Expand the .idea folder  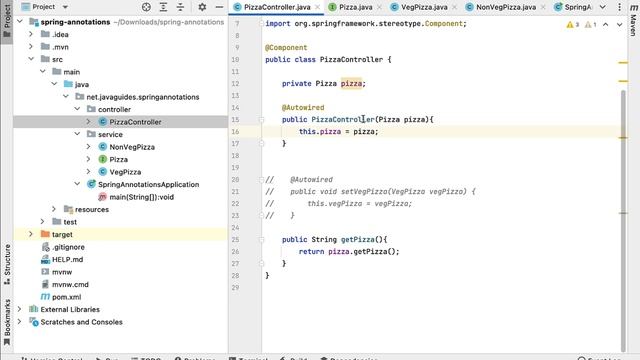pos(31,34)
